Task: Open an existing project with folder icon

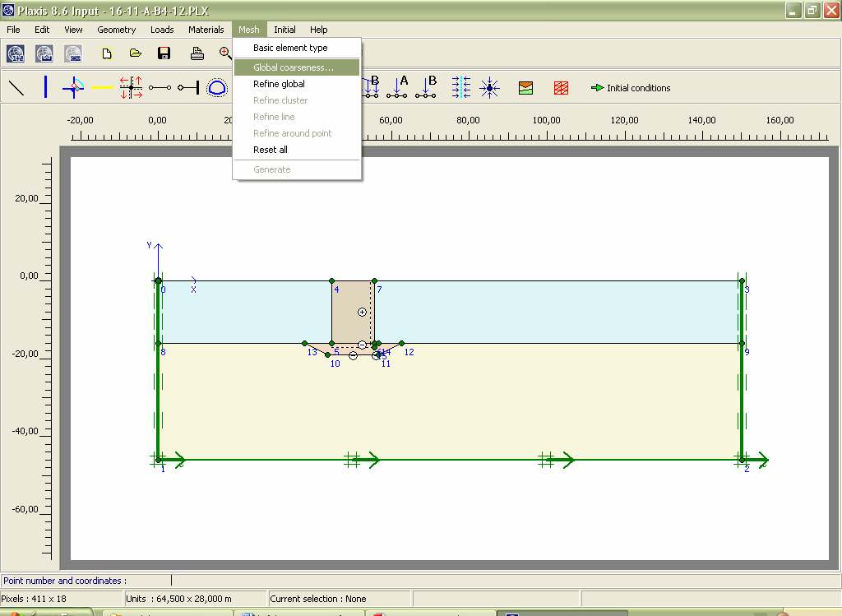Action: [136, 53]
